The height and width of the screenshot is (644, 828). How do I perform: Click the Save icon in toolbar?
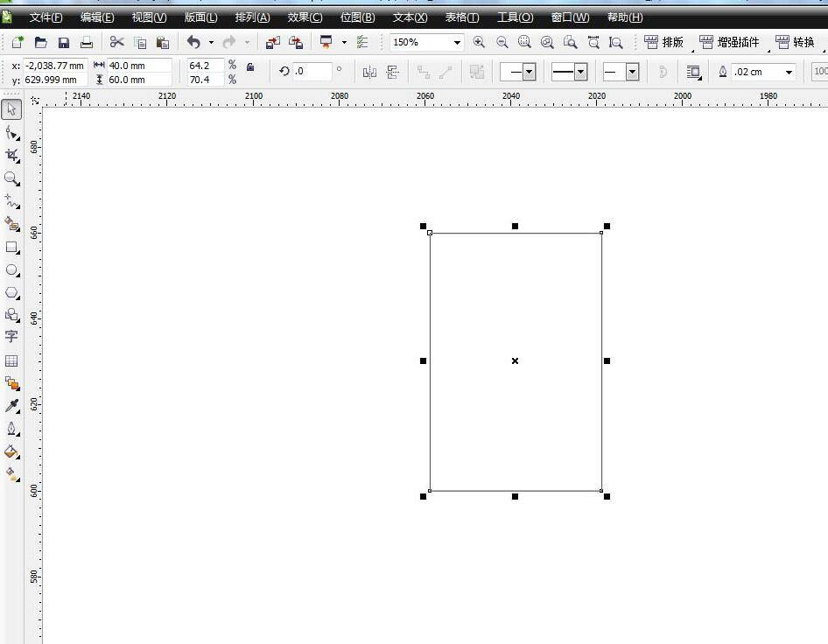(64, 42)
